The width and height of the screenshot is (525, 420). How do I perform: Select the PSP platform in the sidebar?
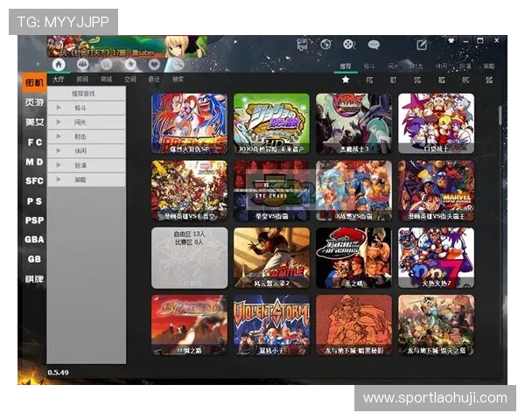[x=34, y=220]
